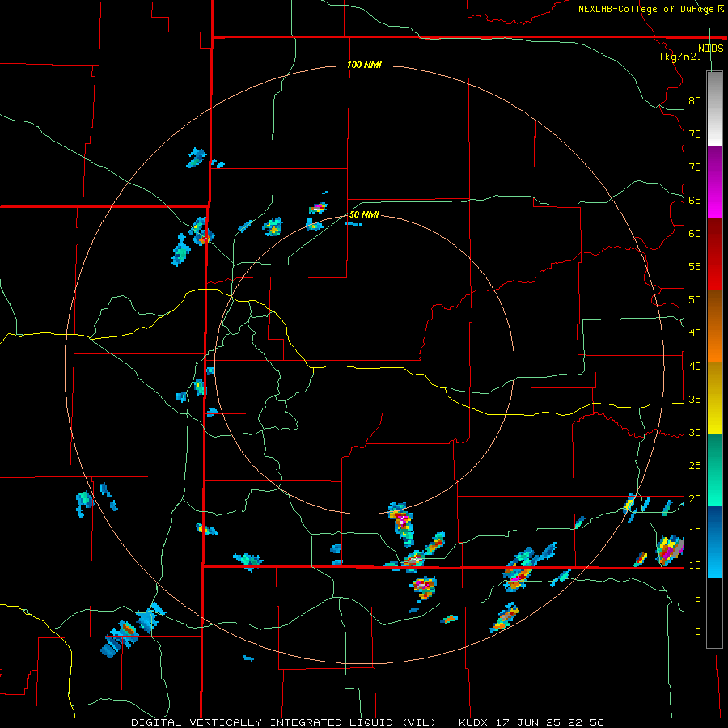The width and height of the screenshot is (728, 728).
Task: Select scale value 60 on the color bar
Action: (695, 234)
